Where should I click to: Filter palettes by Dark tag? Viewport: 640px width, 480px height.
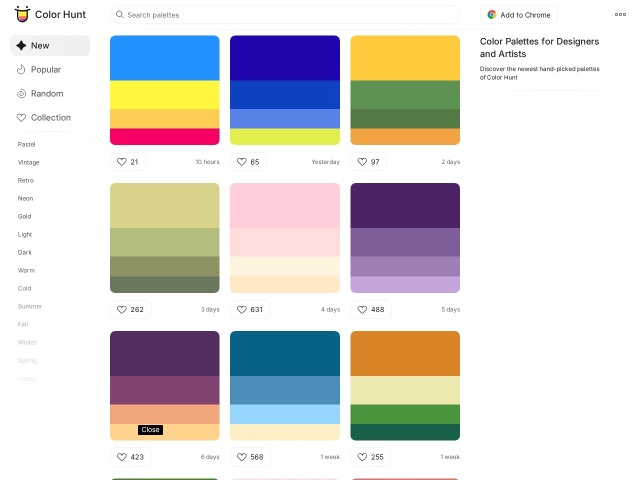[24, 252]
